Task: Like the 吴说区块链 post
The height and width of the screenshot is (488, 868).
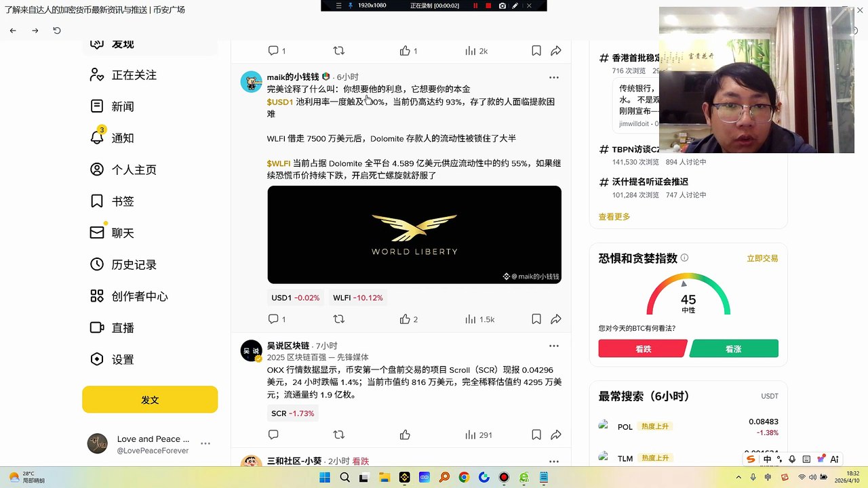Action: [405, 434]
